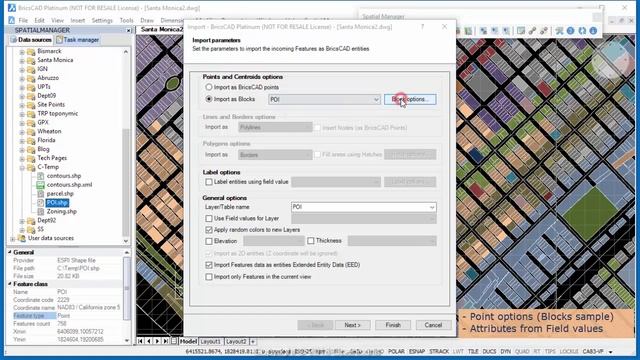The height and width of the screenshot is (360, 640).
Task: Go to previous layout tab arrow
Action: 149,341
